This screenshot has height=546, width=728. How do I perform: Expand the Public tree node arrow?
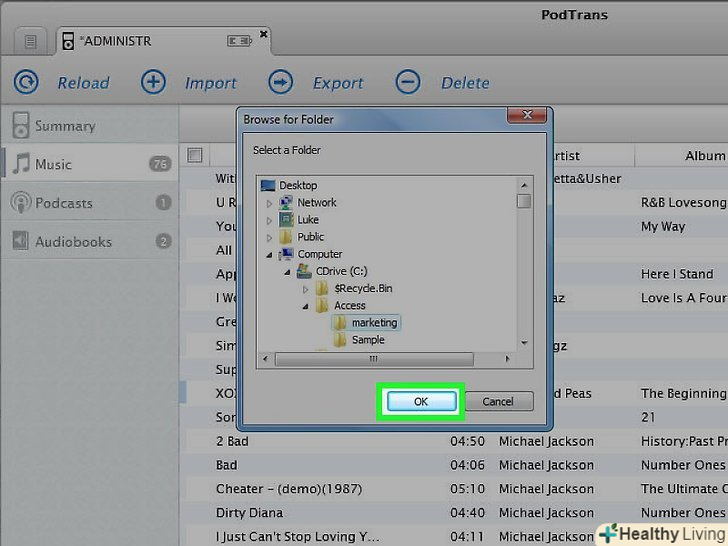[x=269, y=237]
